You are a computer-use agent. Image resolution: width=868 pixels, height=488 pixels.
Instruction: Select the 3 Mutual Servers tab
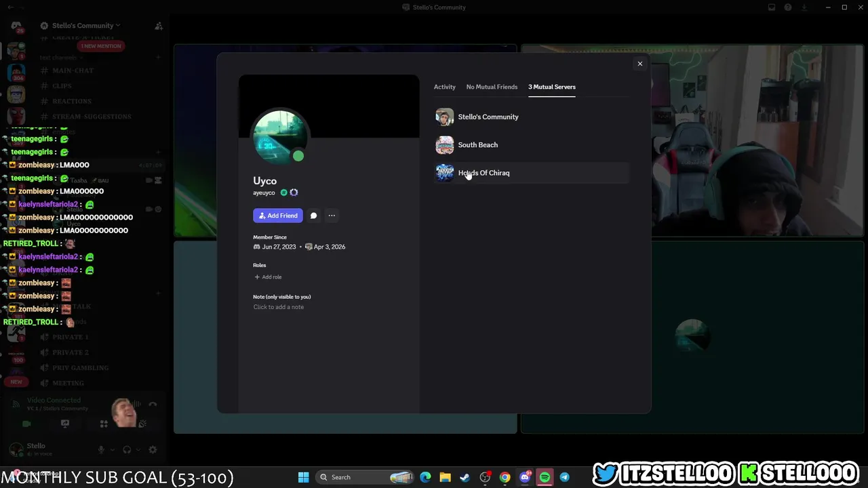pos(552,87)
